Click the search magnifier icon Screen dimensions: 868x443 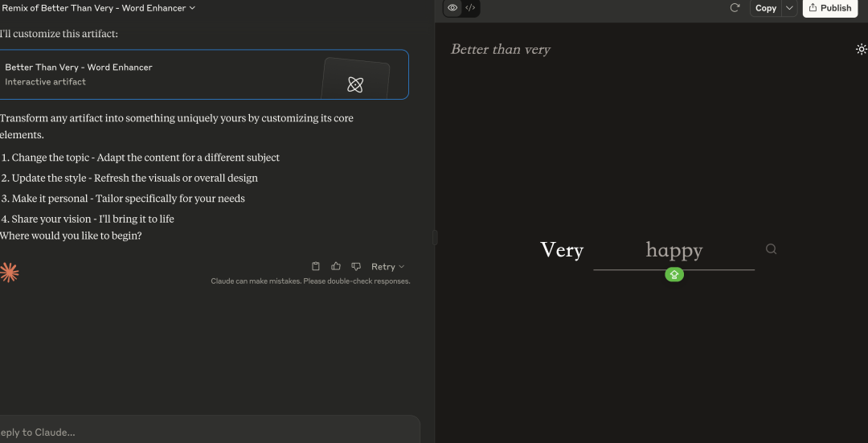point(771,249)
